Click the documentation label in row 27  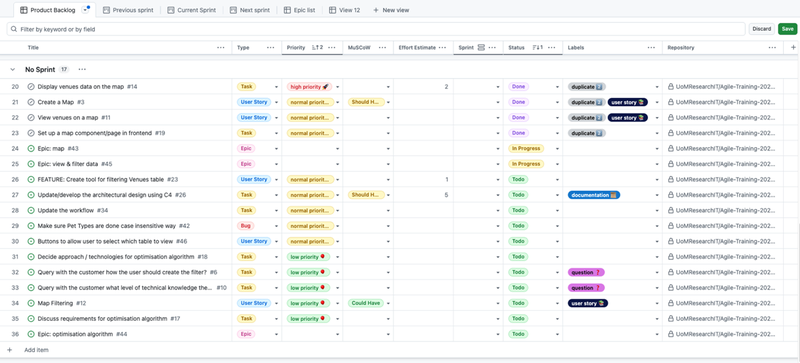pyautogui.click(x=594, y=195)
